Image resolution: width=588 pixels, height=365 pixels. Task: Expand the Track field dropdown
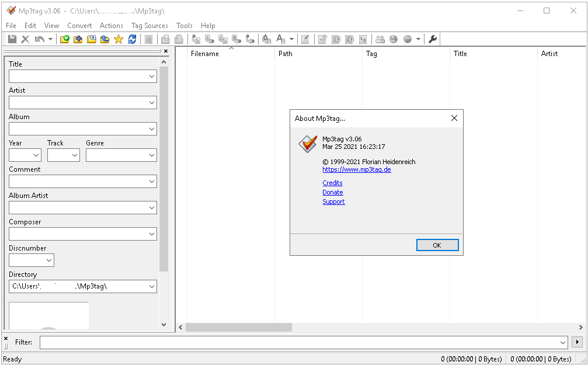[x=75, y=155]
